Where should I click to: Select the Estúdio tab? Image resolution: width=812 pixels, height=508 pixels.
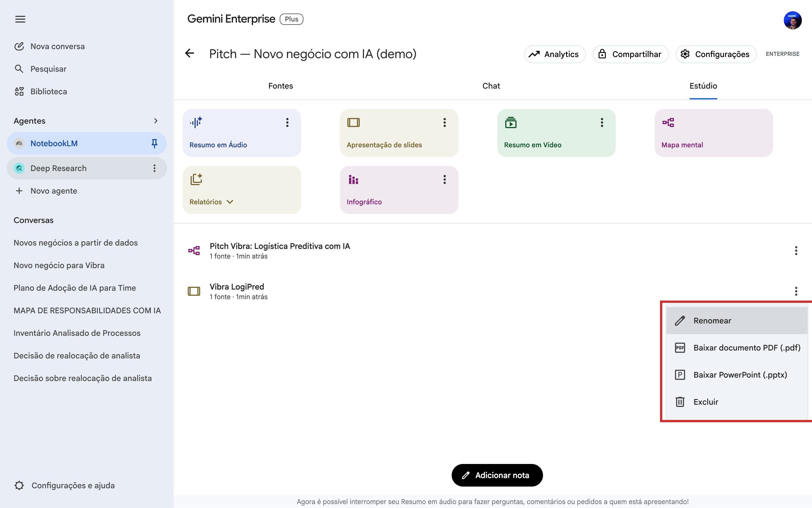703,86
